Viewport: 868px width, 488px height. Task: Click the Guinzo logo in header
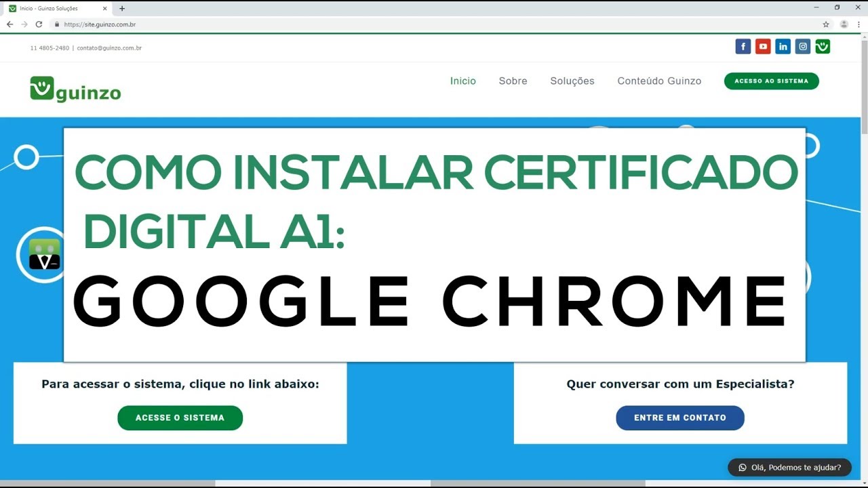[x=75, y=89]
